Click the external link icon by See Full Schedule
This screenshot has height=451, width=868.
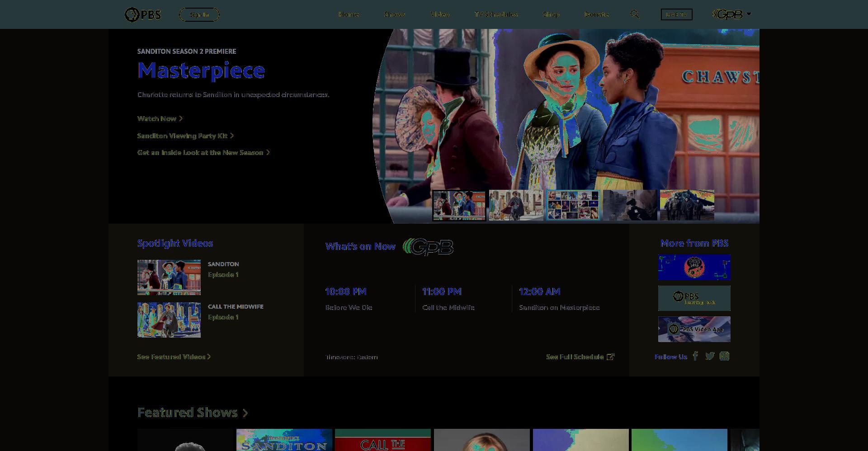click(x=610, y=357)
